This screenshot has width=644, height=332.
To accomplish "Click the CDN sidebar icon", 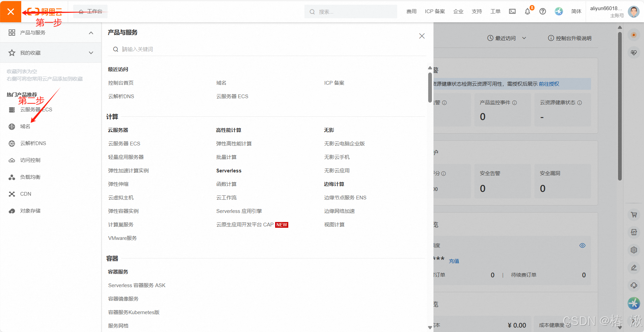I will 12,194.
